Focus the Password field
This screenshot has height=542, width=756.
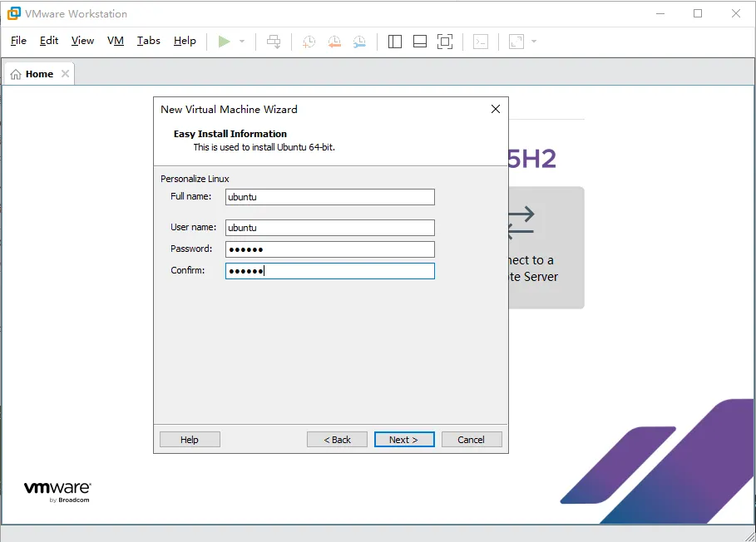[330, 249]
